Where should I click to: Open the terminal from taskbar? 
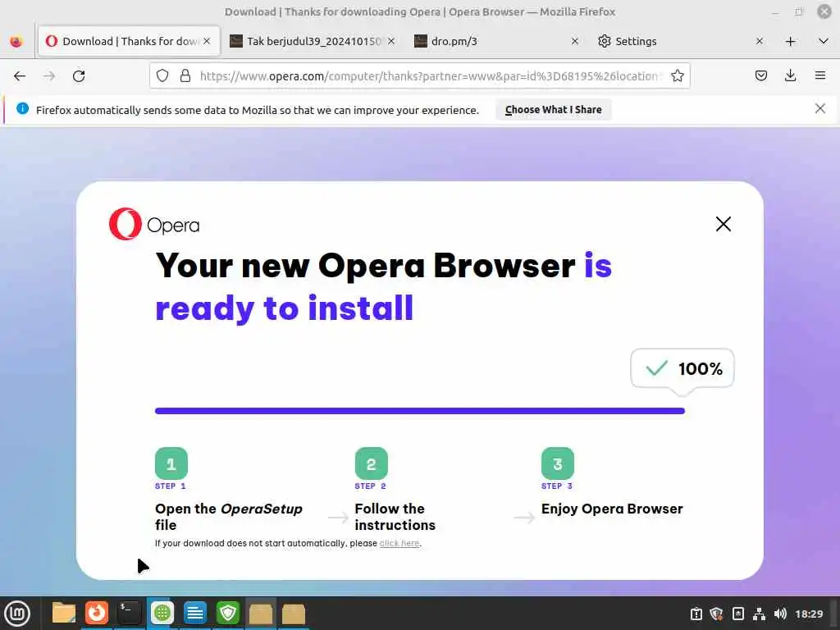(129, 613)
